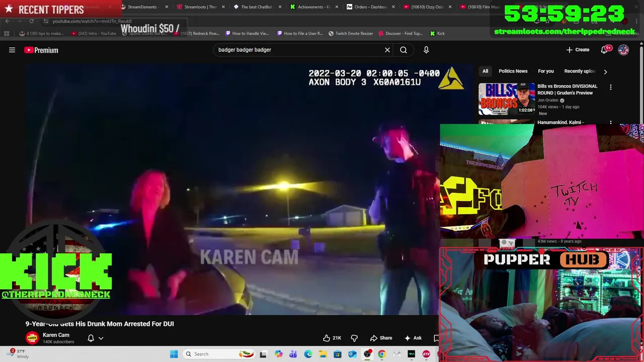The image size is (644, 362).
Task: Select the For you filter chip
Action: tap(546, 71)
